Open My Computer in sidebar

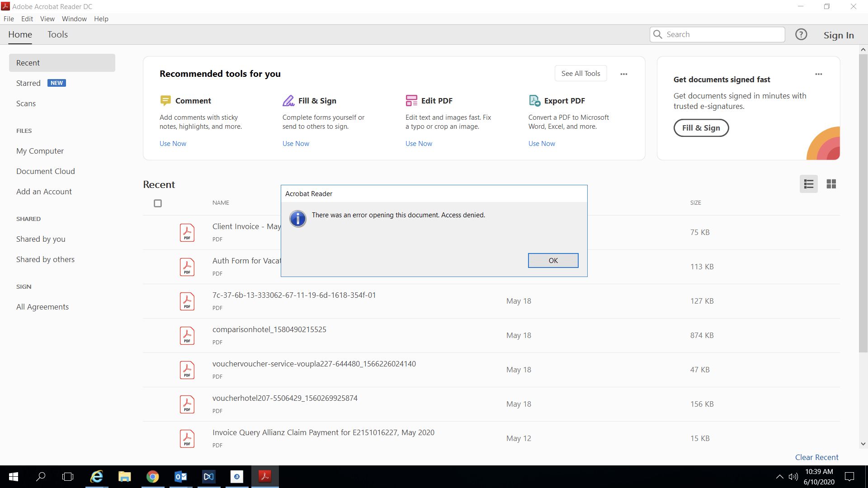[x=40, y=151]
